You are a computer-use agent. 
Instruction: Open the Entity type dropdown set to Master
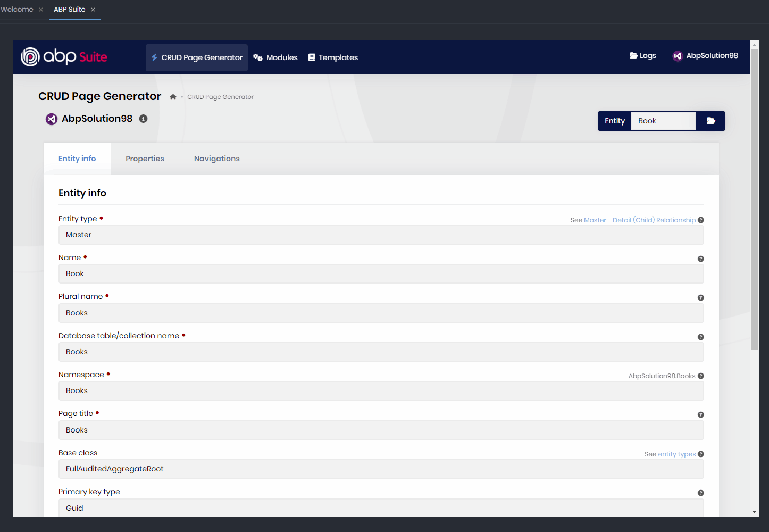pos(381,235)
